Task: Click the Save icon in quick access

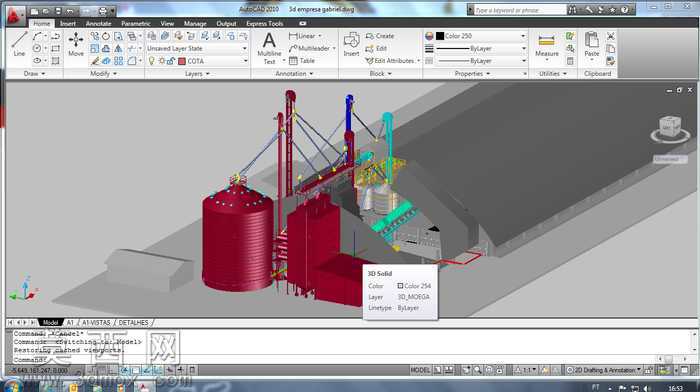Action: (58, 11)
